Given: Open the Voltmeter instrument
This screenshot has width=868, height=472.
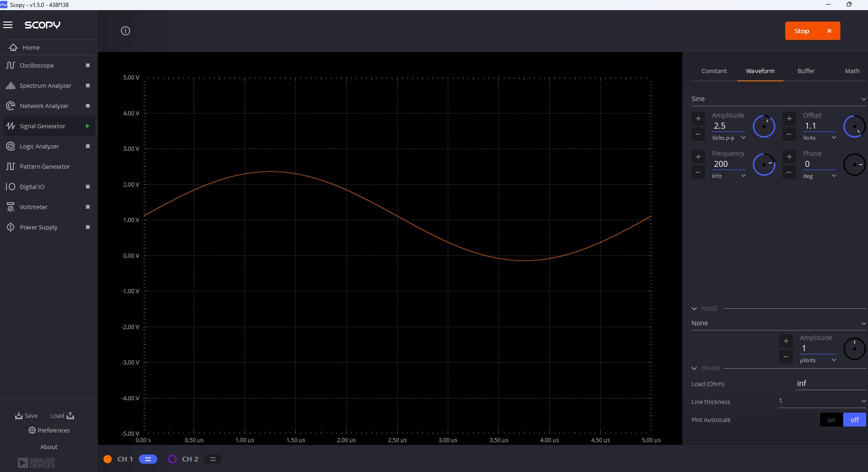Looking at the screenshot, I should (33, 207).
